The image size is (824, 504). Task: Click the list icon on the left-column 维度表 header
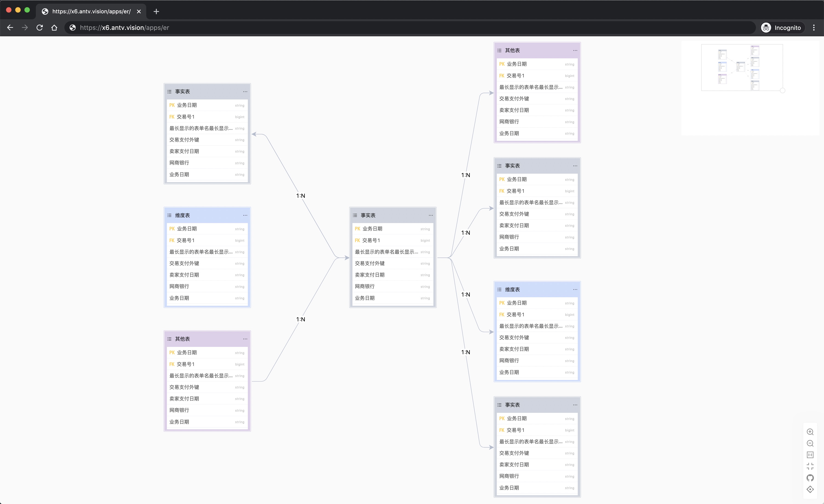click(x=169, y=215)
